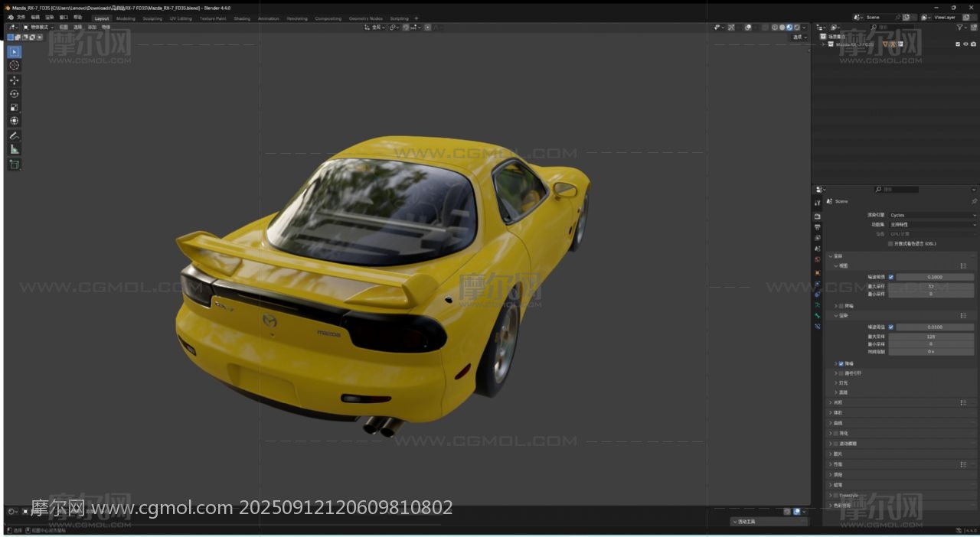Select the Annotate tool
The width and height of the screenshot is (980, 537).
pyautogui.click(x=14, y=135)
